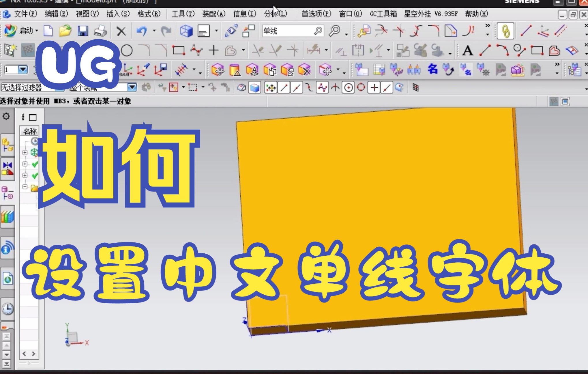Click the command finder magnifier inside search box
Viewport: 588px width, 374px height.
[x=318, y=31]
